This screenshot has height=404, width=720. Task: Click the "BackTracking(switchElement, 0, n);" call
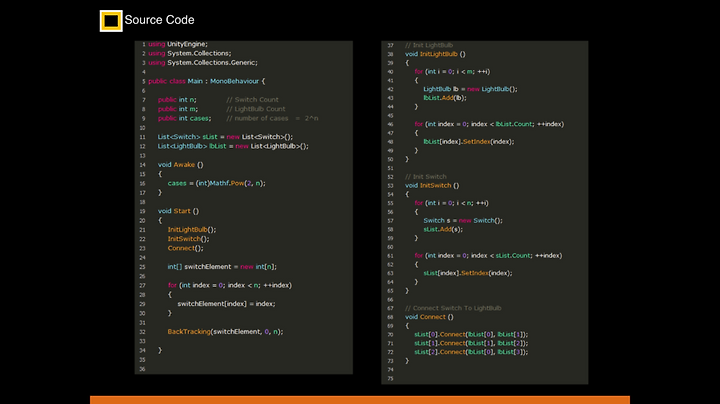click(x=225, y=331)
